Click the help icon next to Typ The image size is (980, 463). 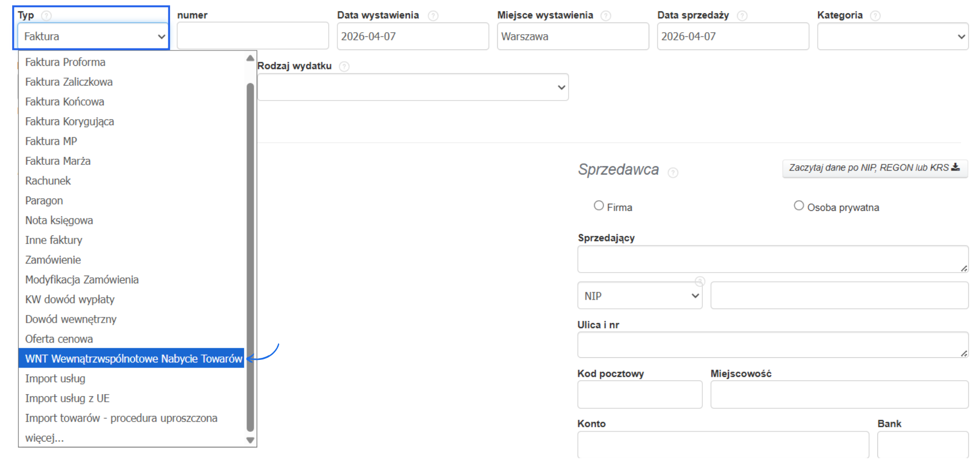tap(46, 16)
